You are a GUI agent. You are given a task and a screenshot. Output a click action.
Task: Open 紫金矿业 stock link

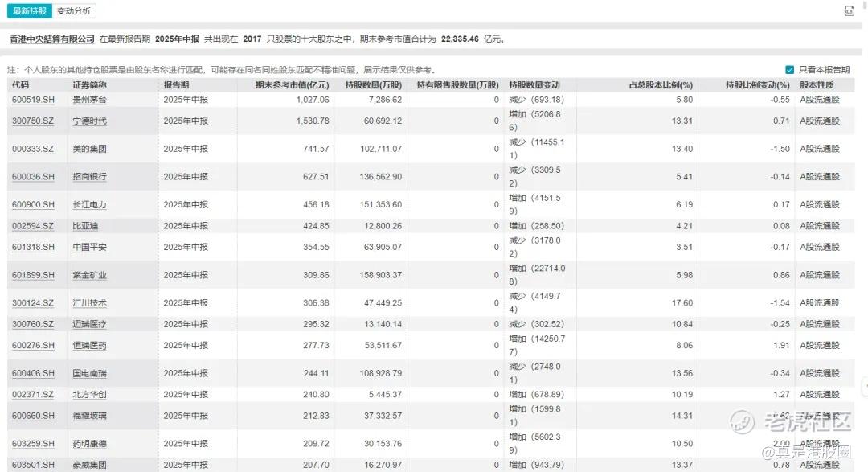tap(90, 275)
